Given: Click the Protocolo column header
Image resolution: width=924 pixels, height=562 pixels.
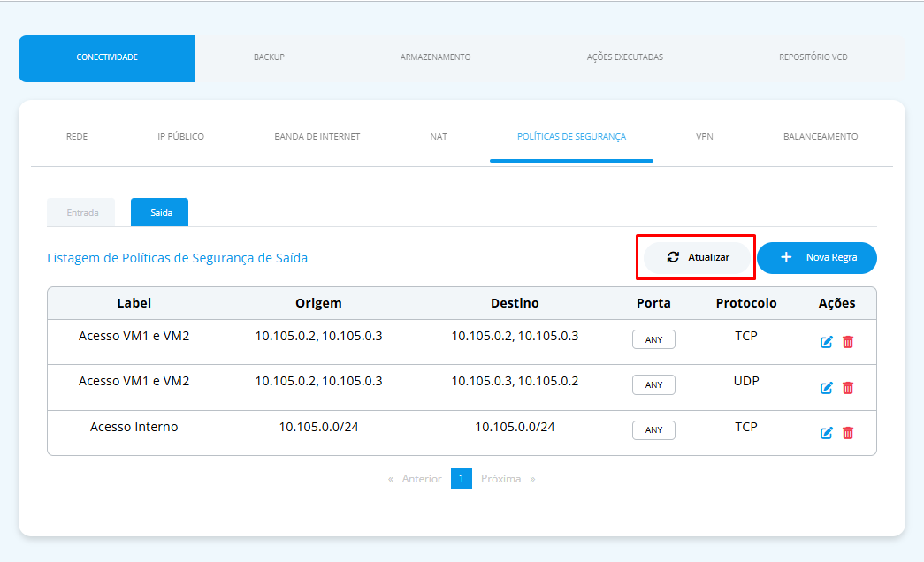Looking at the screenshot, I should point(746,303).
